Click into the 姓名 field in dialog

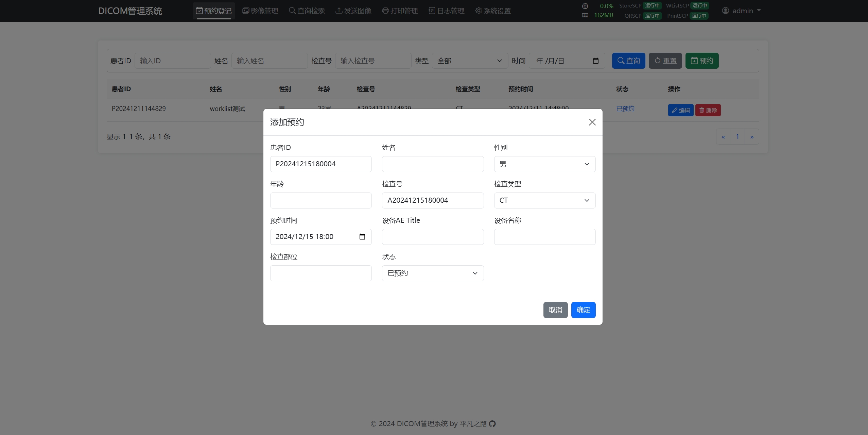click(432, 164)
